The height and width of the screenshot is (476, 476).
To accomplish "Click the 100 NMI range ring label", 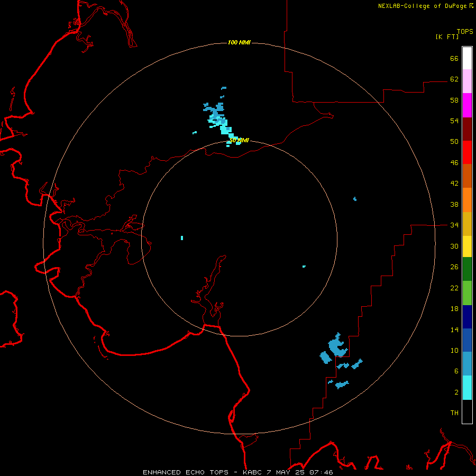I will coord(239,42).
